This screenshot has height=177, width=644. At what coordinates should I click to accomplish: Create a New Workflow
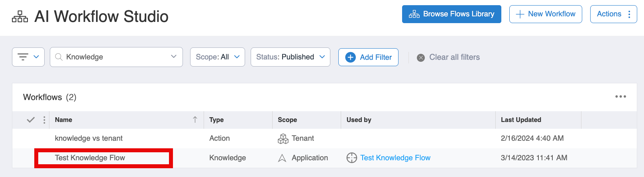(x=545, y=14)
